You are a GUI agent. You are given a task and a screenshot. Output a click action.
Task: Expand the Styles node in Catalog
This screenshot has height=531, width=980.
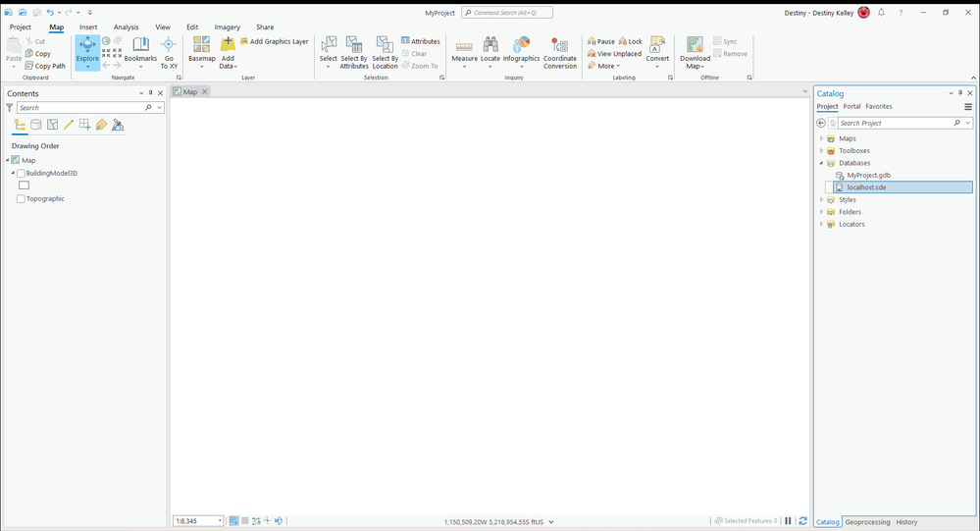[x=822, y=200]
